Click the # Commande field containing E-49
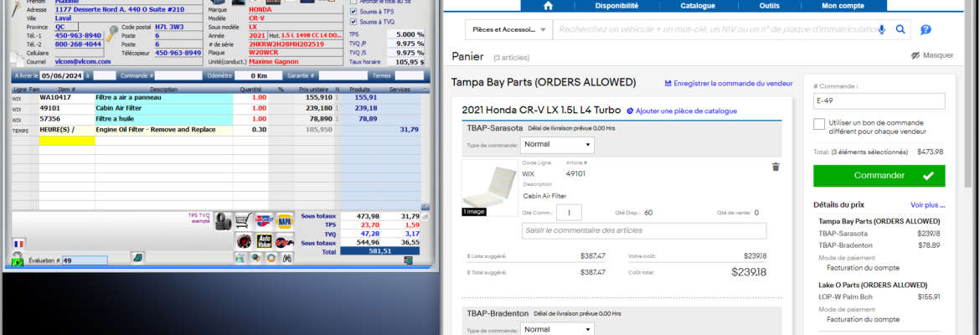This screenshot has width=980, height=335. coord(879,101)
